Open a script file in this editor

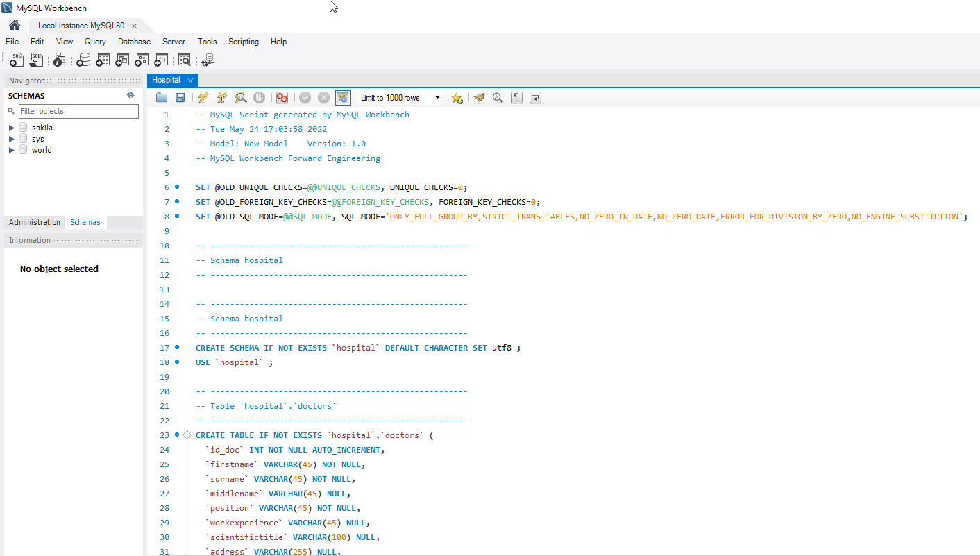click(162, 98)
